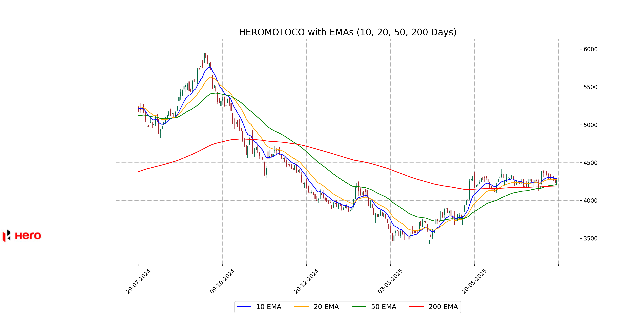Click the 09-10-2024 x-axis date label
This screenshot has height=322, width=644.
click(222, 281)
